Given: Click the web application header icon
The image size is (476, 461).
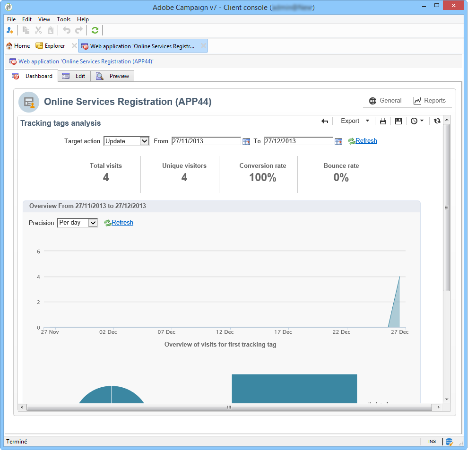Looking at the screenshot, I should 29,102.
